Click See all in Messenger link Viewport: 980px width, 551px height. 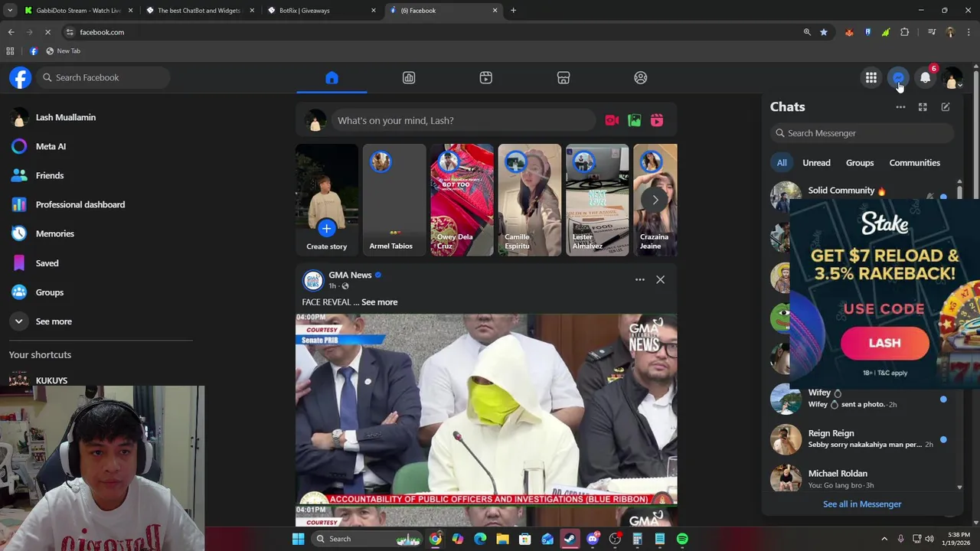point(862,504)
